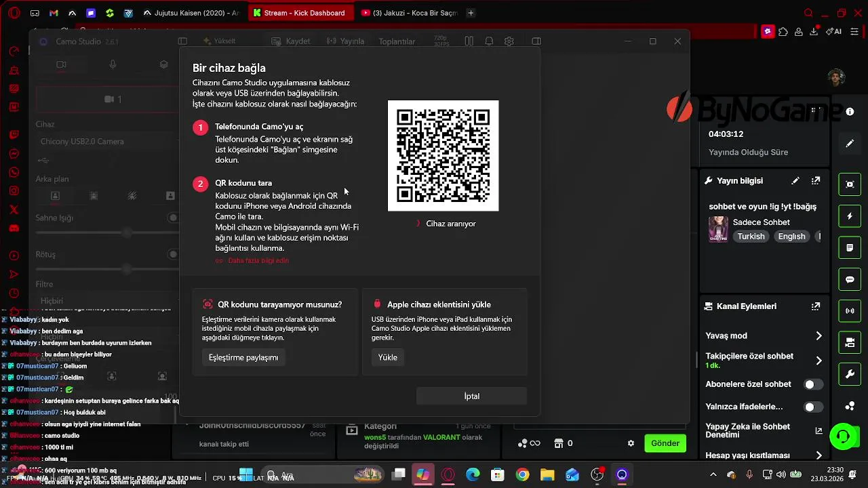This screenshot has height=488, width=868.
Task: Expand Yavaş mod options
Action: click(818, 335)
